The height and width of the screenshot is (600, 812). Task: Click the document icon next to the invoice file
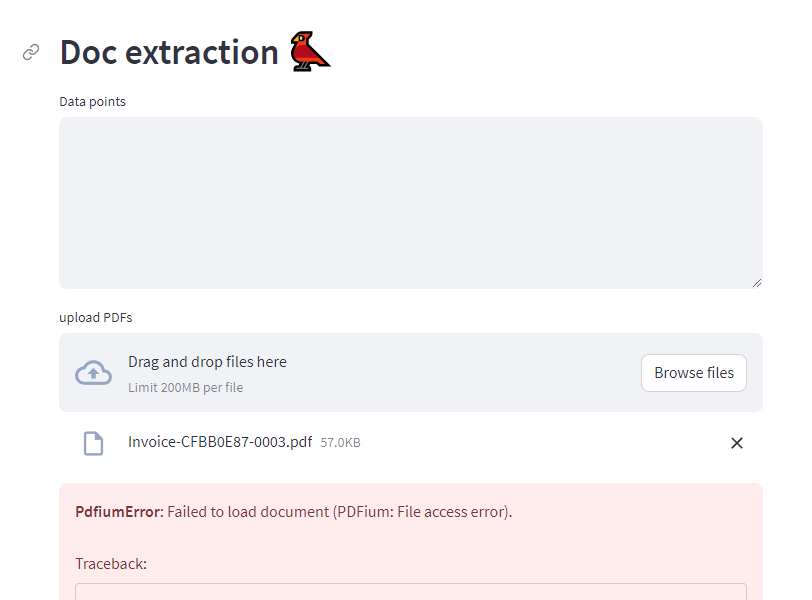coord(94,442)
